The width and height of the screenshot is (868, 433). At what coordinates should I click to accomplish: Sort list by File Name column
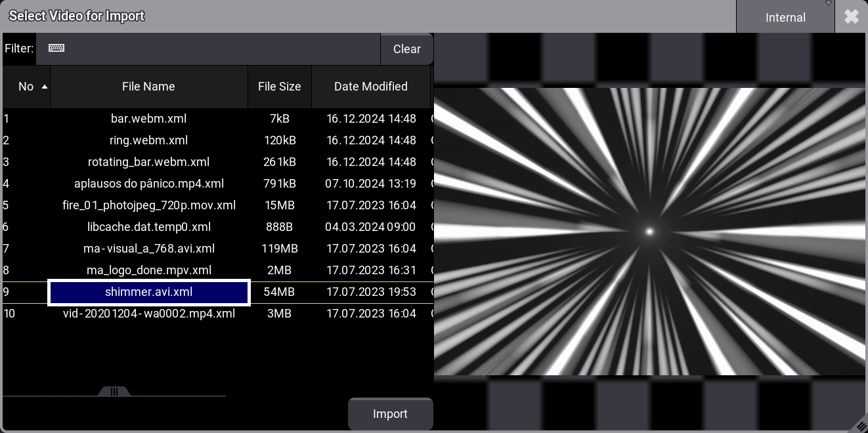click(x=148, y=87)
